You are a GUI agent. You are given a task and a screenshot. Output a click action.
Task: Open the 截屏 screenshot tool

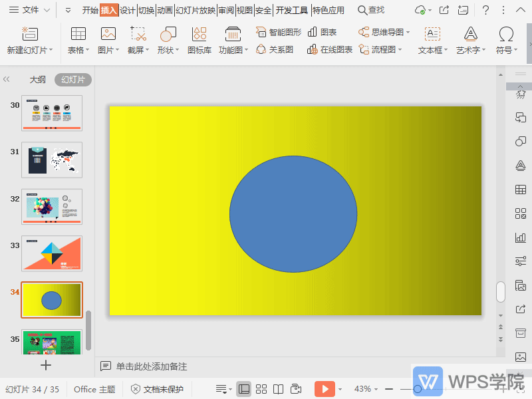click(138, 40)
